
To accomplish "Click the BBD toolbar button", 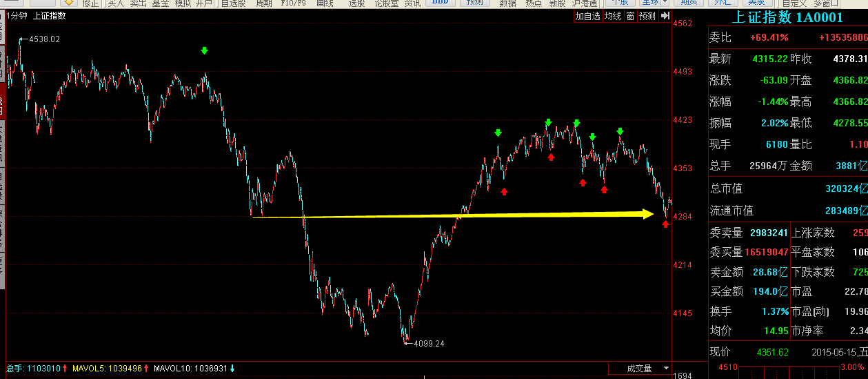I will click(x=438, y=3).
